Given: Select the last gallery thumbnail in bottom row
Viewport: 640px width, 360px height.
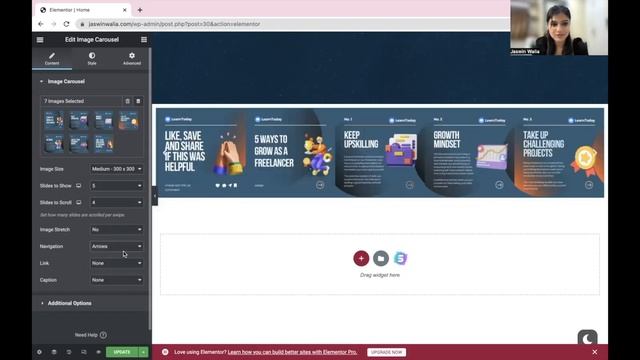Looking at the screenshot, I should pos(104,144).
